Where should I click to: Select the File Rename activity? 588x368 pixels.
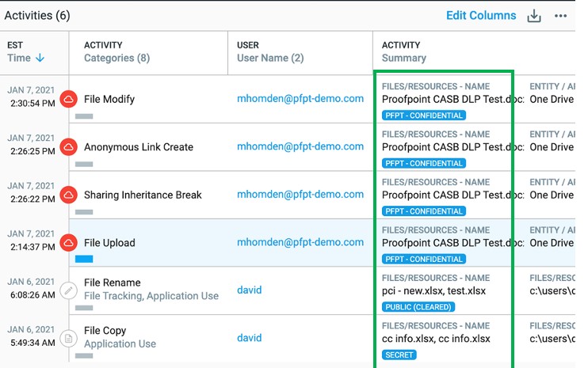[112, 283]
